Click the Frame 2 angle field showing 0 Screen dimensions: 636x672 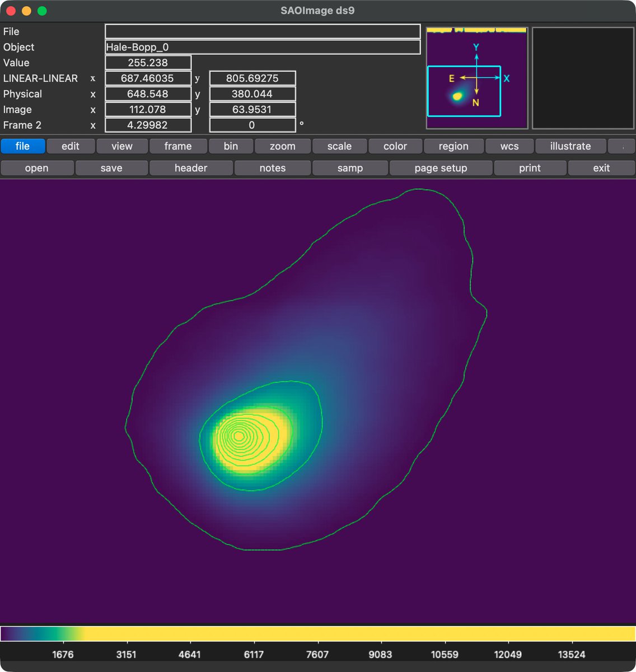tap(252, 125)
